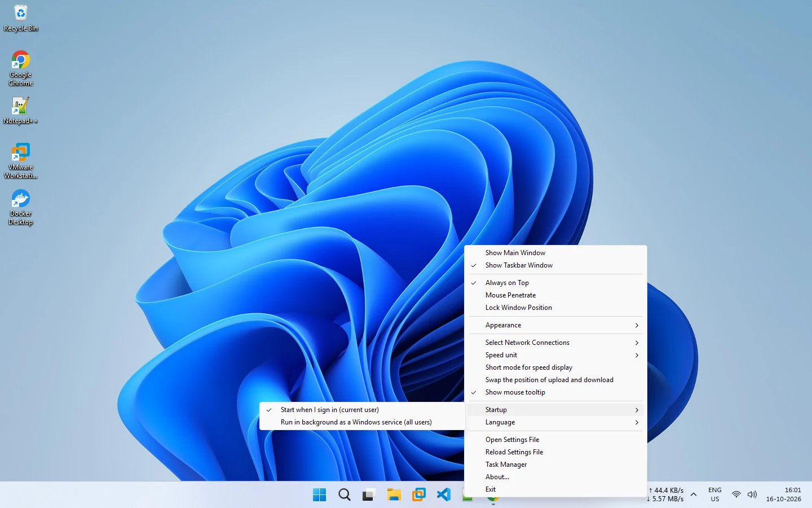The width and height of the screenshot is (812, 508).
Task: Enable Run in background as Windows service
Action: point(361,422)
